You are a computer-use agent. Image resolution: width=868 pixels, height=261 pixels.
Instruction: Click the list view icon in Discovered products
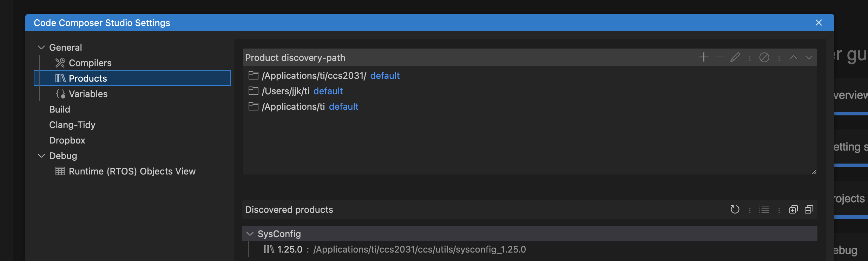pos(764,210)
